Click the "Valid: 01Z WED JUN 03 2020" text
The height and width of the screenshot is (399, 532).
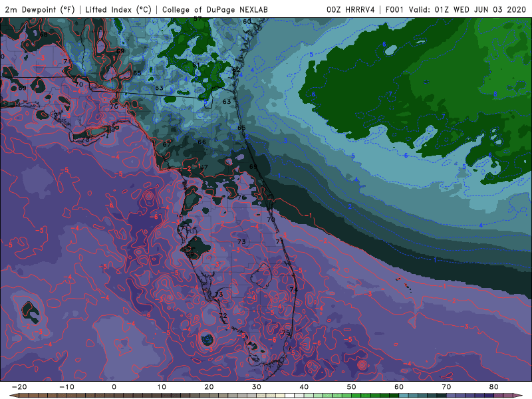tap(467, 9)
